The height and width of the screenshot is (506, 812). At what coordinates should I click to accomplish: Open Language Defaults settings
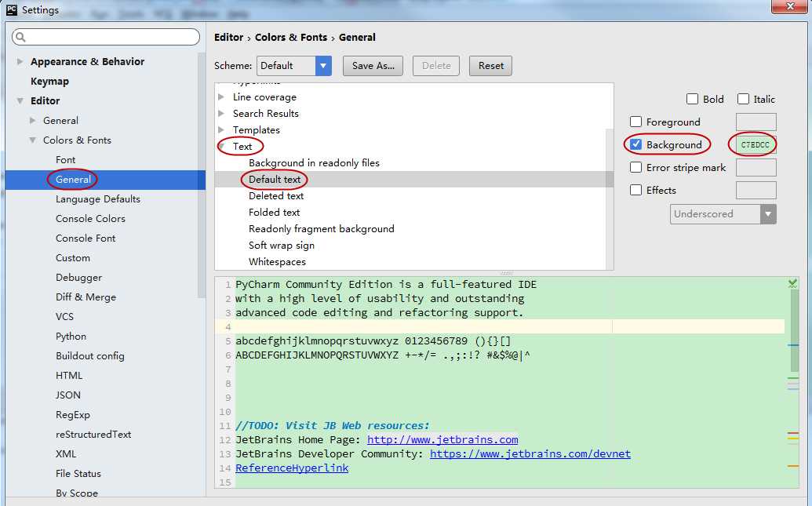pyautogui.click(x=98, y=199)
